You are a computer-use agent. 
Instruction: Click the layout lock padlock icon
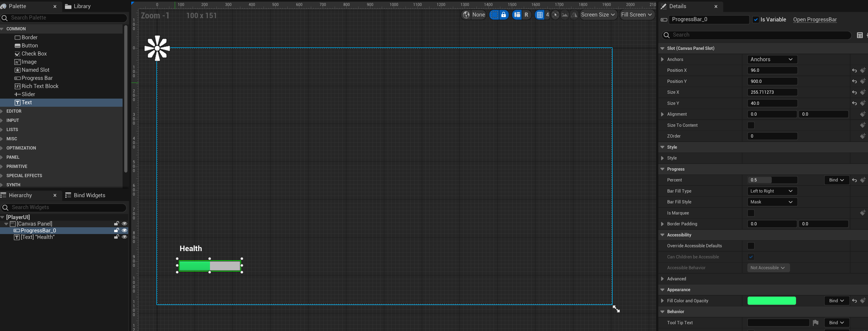point(504,15)
